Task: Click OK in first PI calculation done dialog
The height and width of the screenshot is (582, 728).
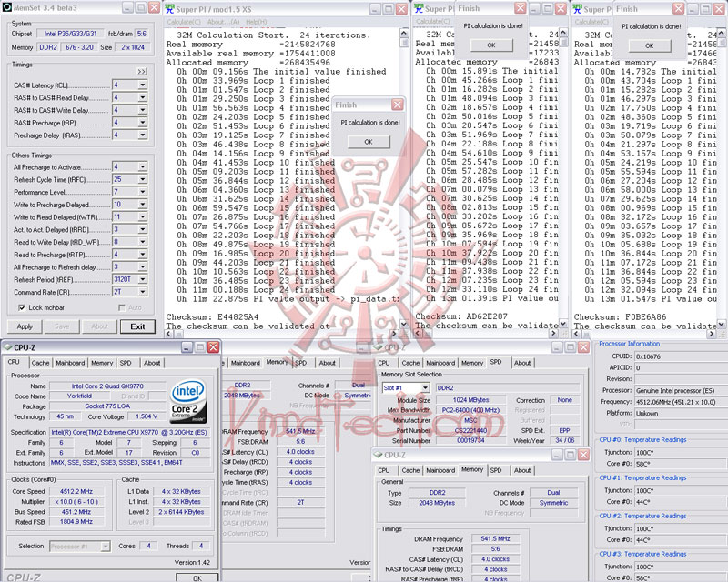Action: pyautogui.click(x=369, y=142)
